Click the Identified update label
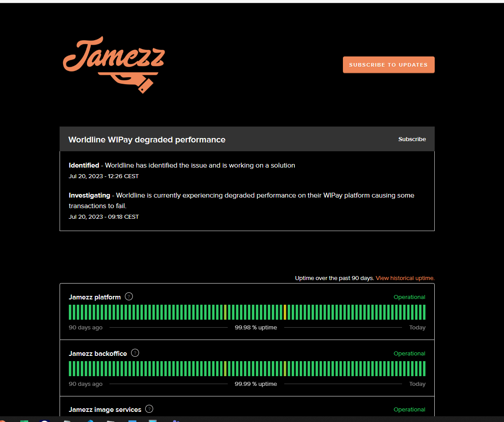 point(84,165)
